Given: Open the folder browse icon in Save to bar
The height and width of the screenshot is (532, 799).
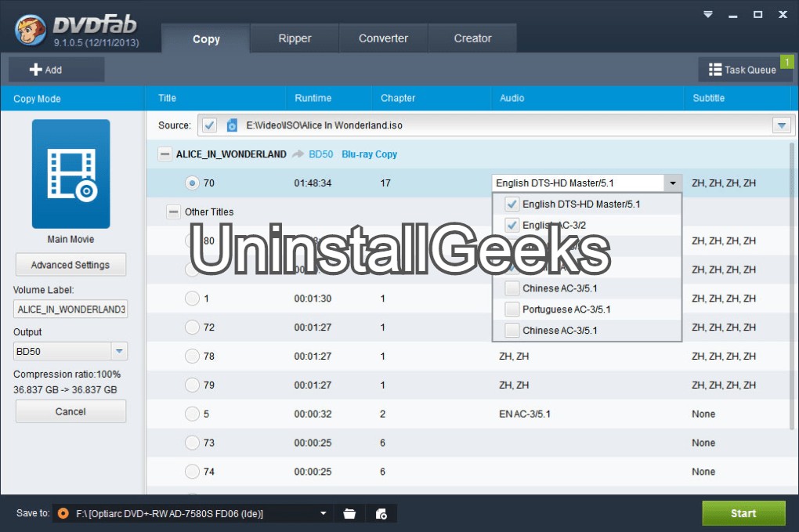Looking at the screenshot, I should click(349, 514).
